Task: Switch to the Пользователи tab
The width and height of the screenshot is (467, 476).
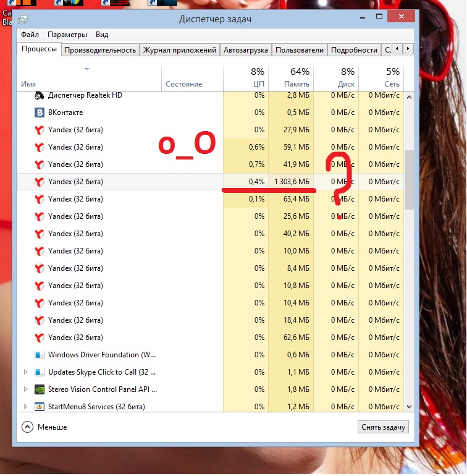Action: (300, 50)
